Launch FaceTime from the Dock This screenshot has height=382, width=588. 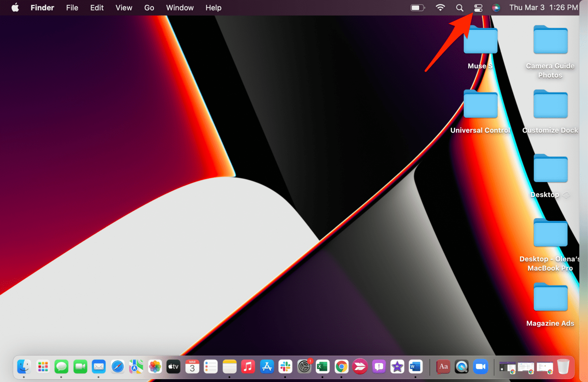pyautogui.click(x=80, y=367)
